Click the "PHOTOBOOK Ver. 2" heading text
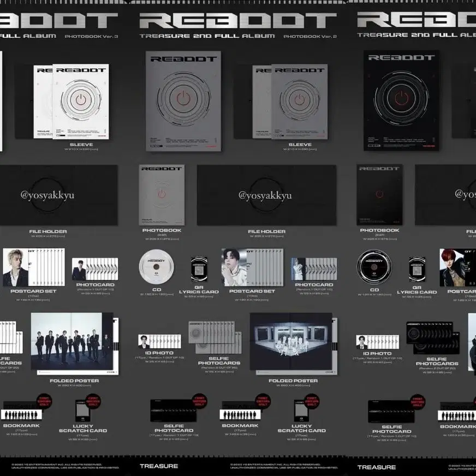This screenshot has height=476, width=476. tap(310, 37)
